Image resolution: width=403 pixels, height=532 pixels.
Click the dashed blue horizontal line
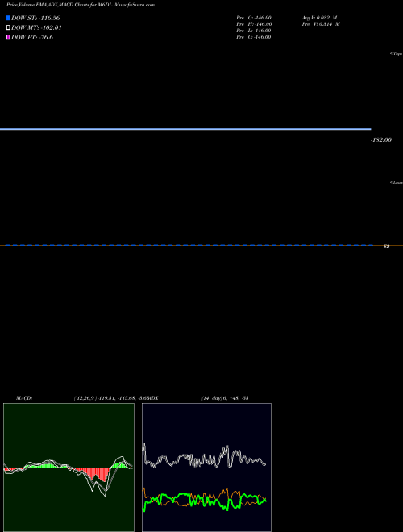[189, 245]
